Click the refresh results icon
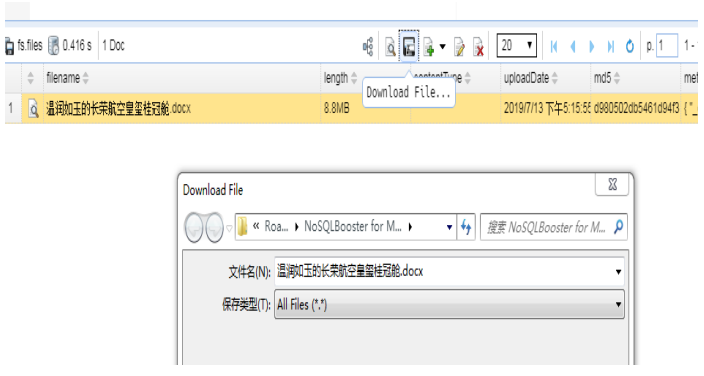 click(630, 46)
